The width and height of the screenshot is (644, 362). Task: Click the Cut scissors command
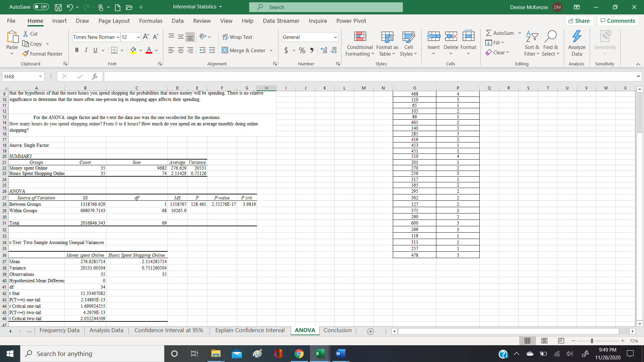pos(31,34)
